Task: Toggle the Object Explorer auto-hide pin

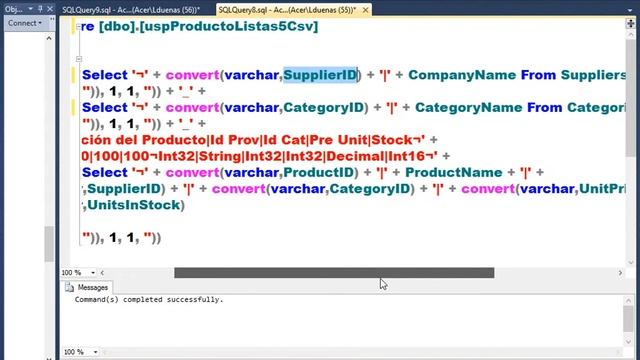Action: (x=40, y=9)
